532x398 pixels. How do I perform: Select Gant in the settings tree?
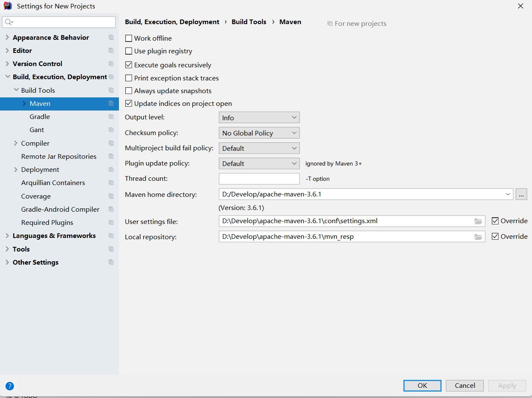(x=37, y=130)
